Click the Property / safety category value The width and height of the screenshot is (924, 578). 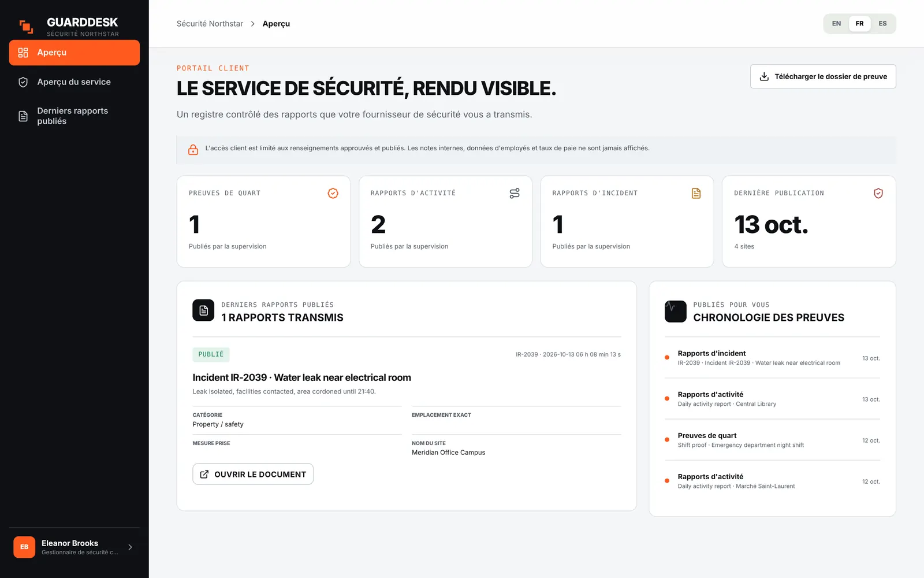pos(218,424)
